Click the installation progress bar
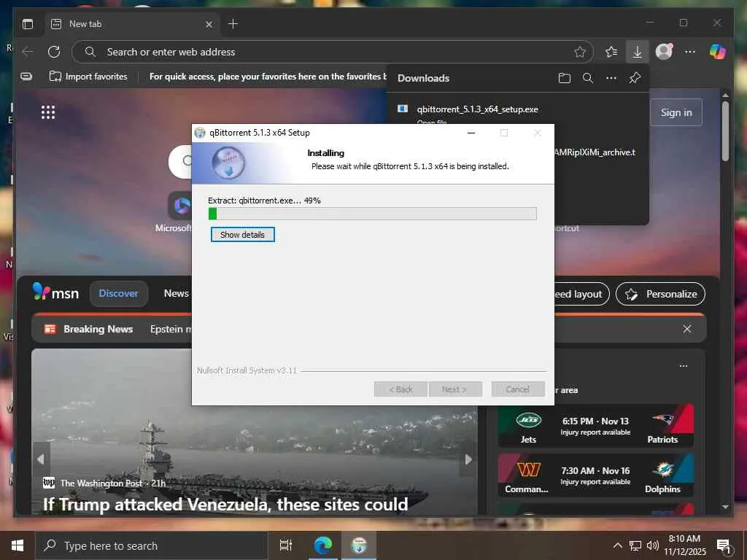Screen dimensions: 747x560 373,214
